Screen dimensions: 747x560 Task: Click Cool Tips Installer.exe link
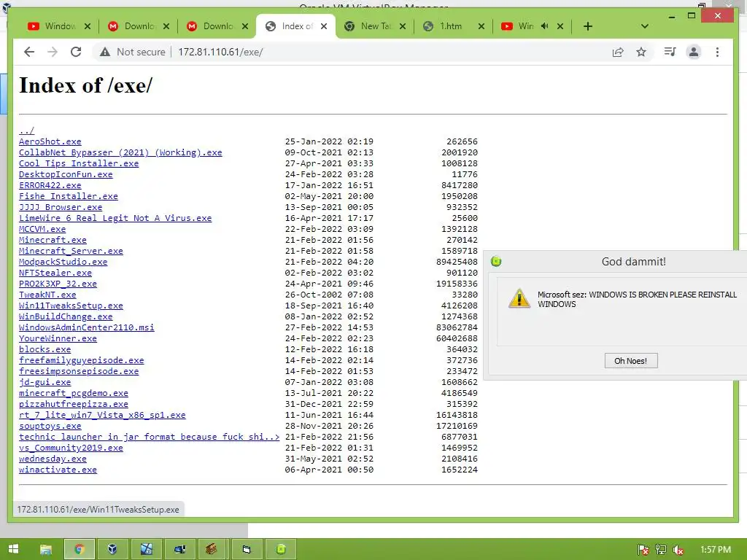[79, 163]
